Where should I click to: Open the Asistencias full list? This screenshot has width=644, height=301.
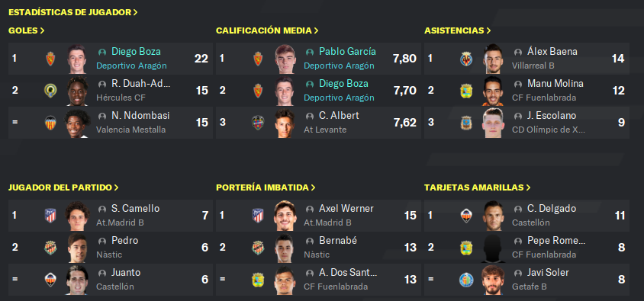click(458, 30)
